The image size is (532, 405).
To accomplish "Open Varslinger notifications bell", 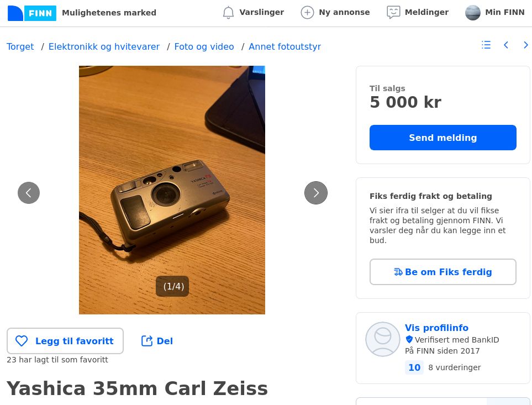I will pos(228,13).
